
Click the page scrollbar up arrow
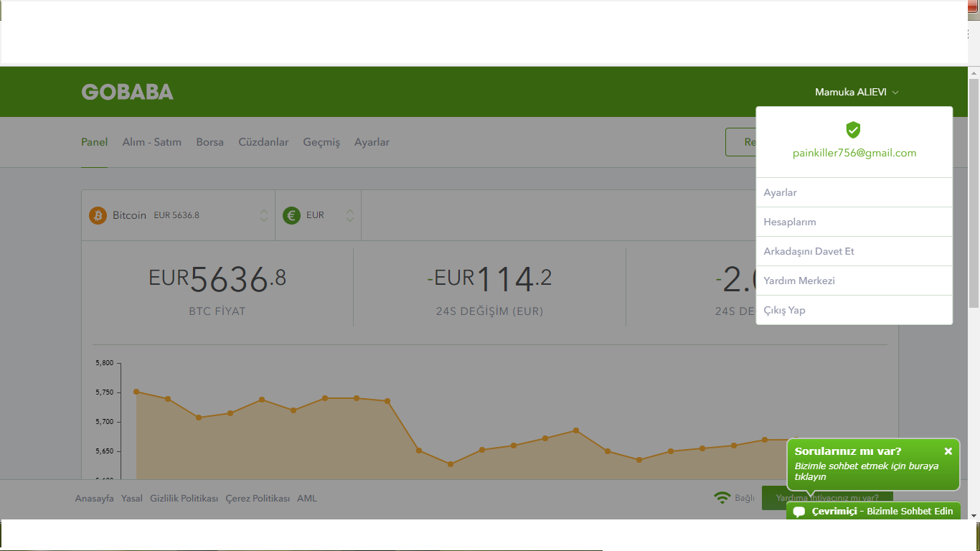point(974,74)
